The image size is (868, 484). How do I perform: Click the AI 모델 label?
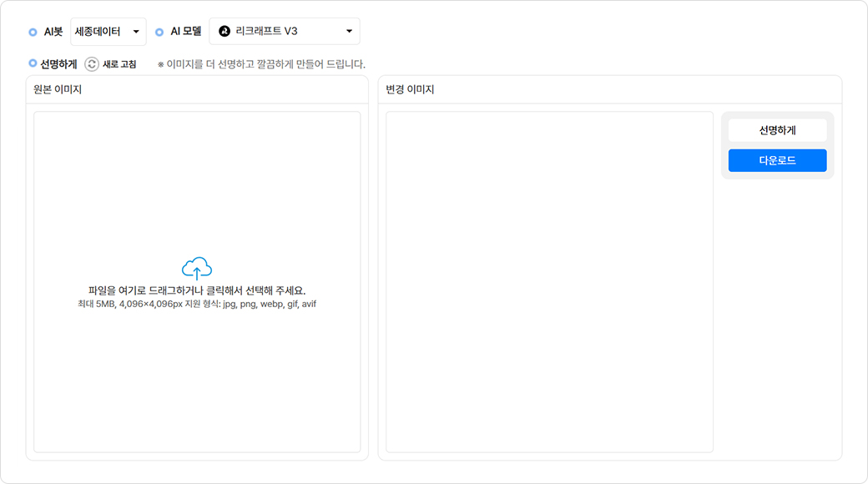pyautogui.click(x=186, y=32)
